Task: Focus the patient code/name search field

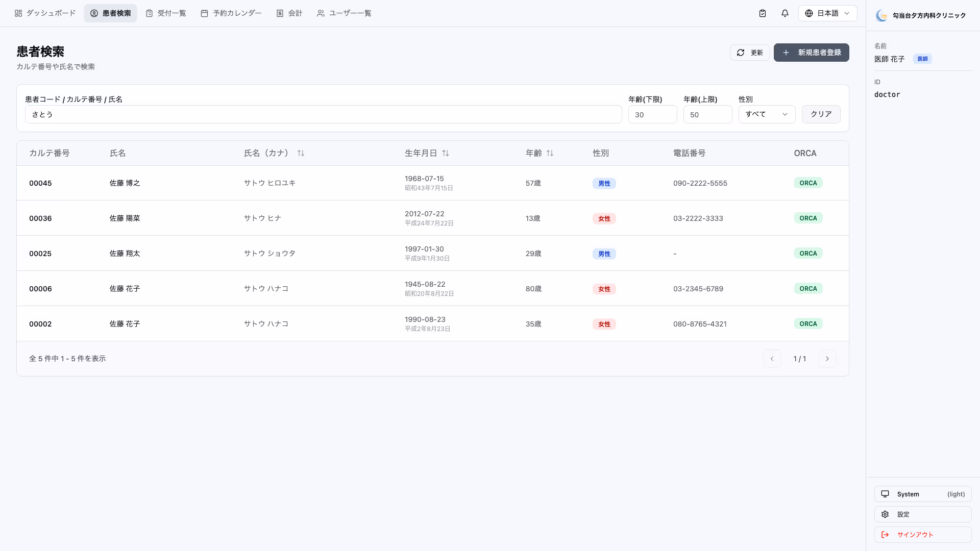Action: (324, 114)
